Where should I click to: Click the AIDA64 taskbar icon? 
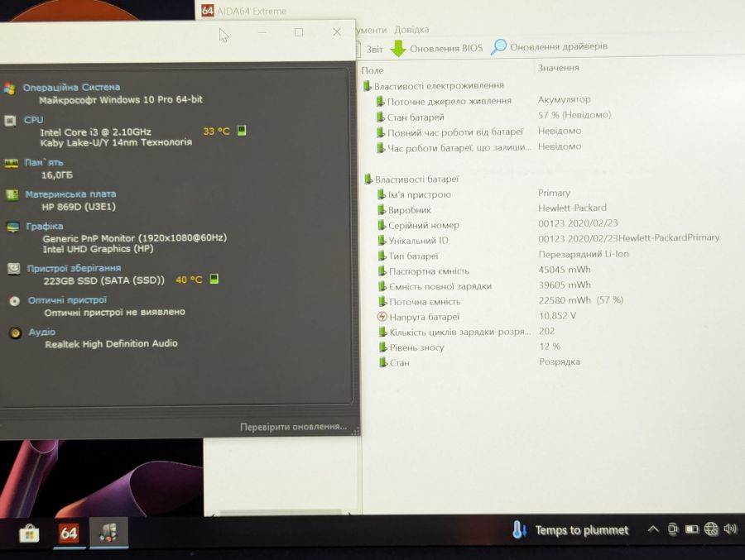[x=69, y=533]
